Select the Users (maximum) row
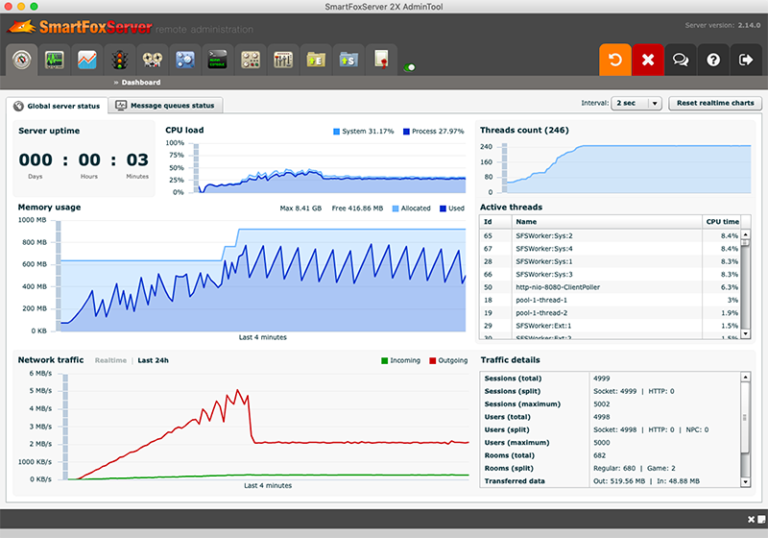The width and height of the screenshot is (768, 538). coord(610,442)
